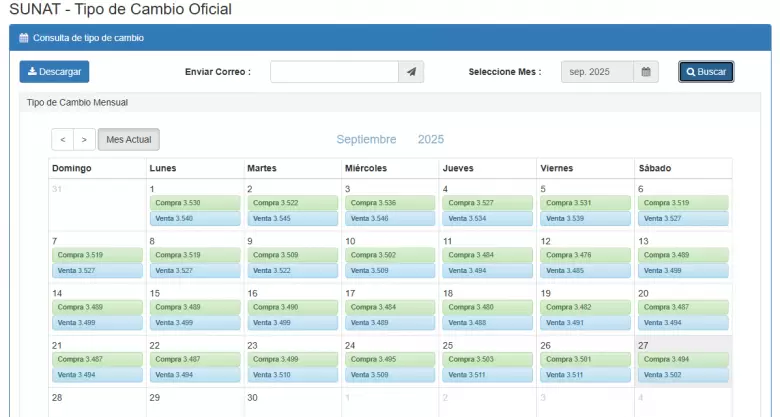Click Compra 3.536 on day 3
Screen dimensions: 780x417
[x=390, y=203]
